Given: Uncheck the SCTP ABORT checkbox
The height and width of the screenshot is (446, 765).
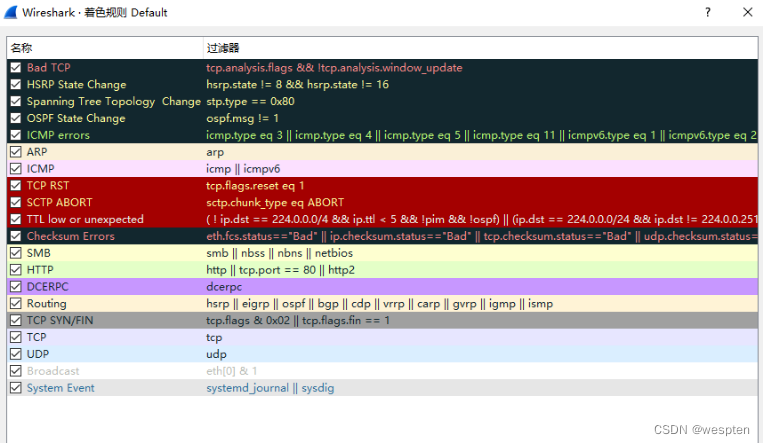Looking at the screenshot, I should [x=16, y=202].
